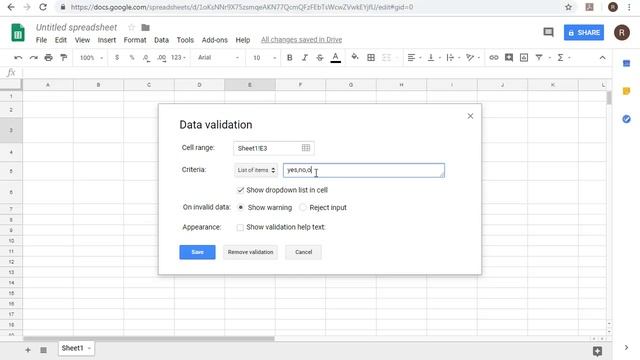Increase decimal places icon
640x360 pixels.
coord(162,58)
